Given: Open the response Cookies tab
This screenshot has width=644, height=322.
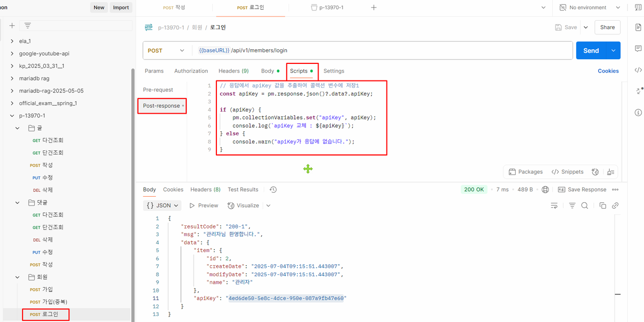Looking at the screenshot, I should click(x=173, y=190).
